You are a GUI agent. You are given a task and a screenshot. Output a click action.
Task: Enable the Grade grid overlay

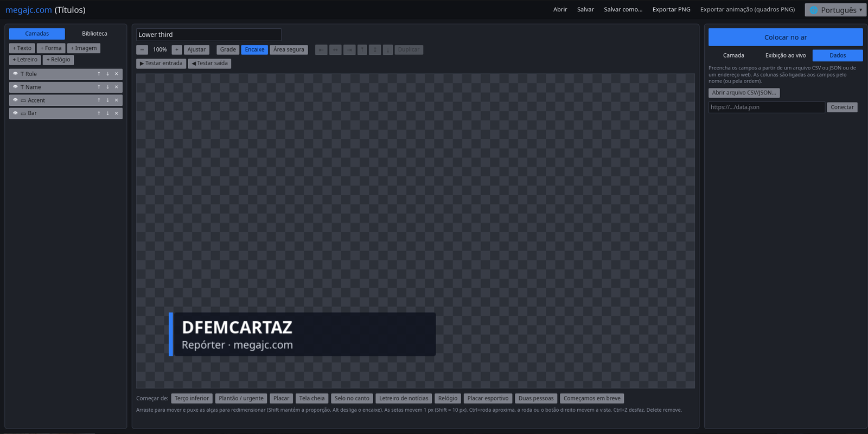coord(228,50)
